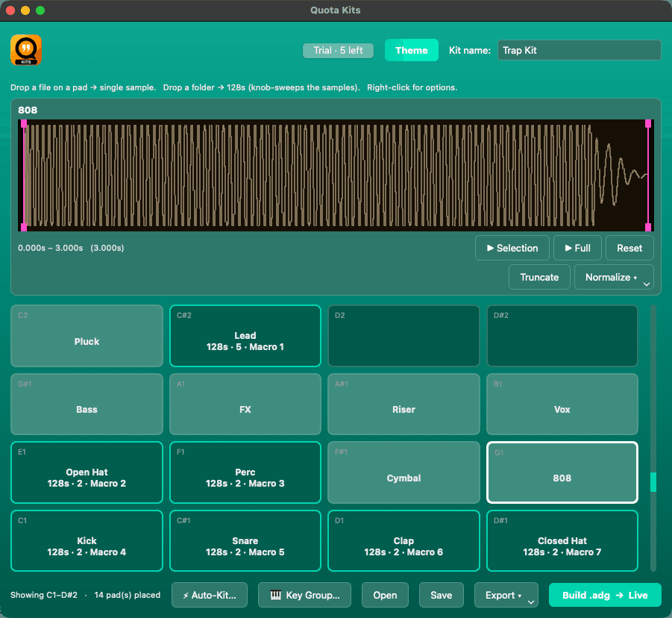The image size is (672, 618).
Task: Select the 808 pad on G1
Action: [x=562, y=472]
